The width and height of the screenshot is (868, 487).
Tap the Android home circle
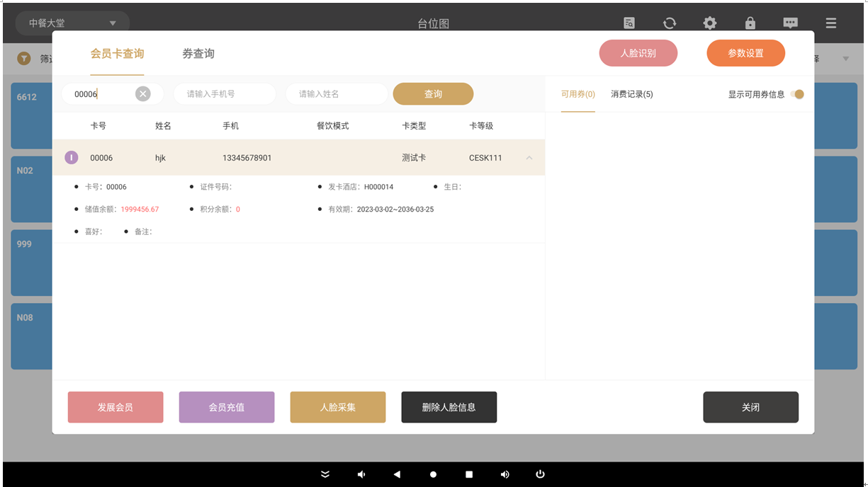pos(433,474)
